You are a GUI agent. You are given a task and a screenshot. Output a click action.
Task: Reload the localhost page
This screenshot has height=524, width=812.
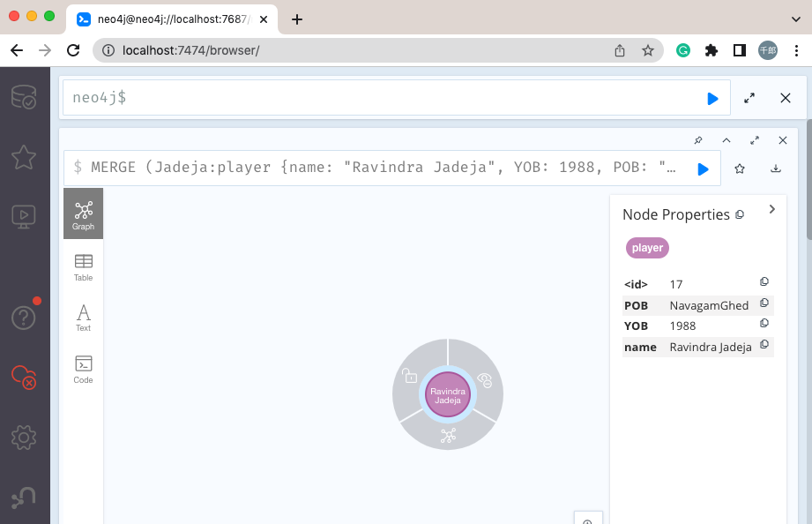[x=73, y=50]
